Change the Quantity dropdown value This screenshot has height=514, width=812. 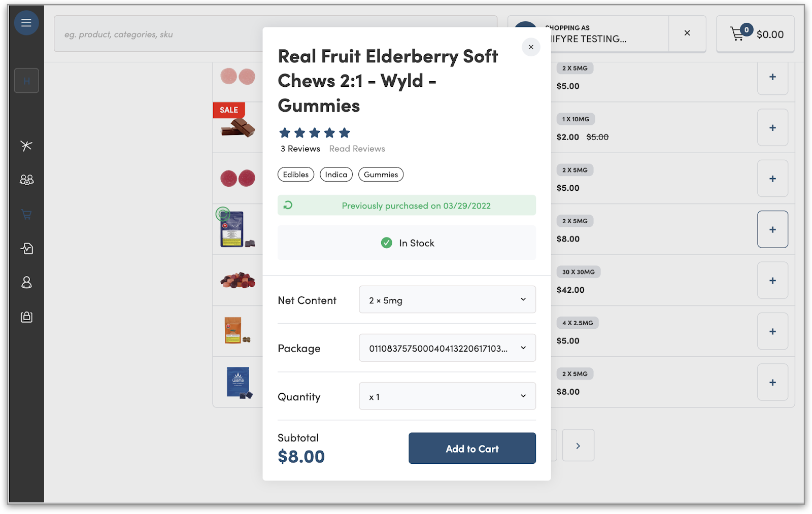(x=447, y=396)
